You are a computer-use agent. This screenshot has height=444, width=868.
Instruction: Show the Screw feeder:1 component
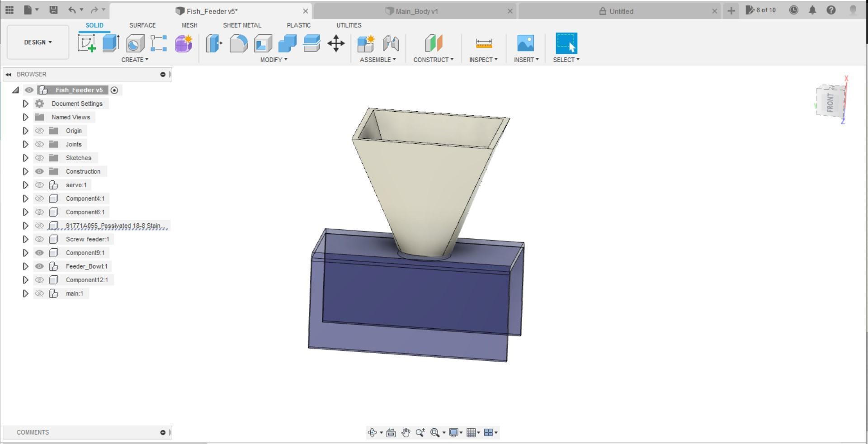coord(39,239)
